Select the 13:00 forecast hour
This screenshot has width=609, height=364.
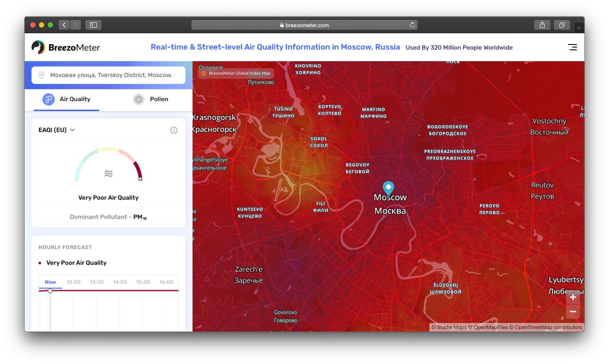97,282
